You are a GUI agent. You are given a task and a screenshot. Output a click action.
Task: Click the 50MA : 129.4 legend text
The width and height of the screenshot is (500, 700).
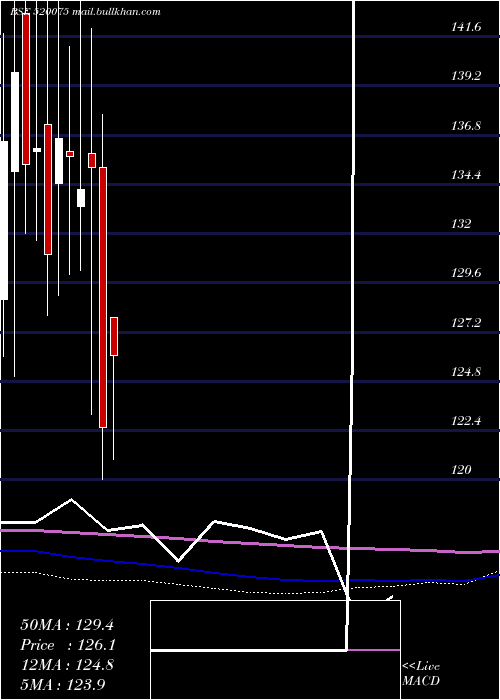tap(67, 625)
